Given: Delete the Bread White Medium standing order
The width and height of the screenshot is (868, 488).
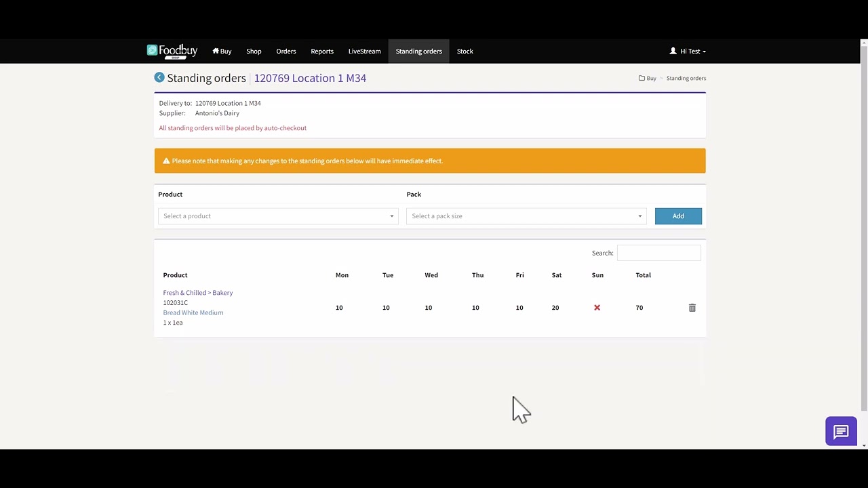Looking at the screenshot, I should (692, 308).
